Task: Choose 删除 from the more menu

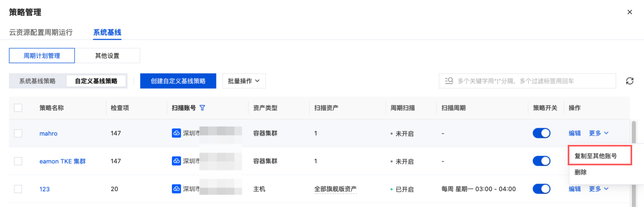Action: [x=581, y=172]
